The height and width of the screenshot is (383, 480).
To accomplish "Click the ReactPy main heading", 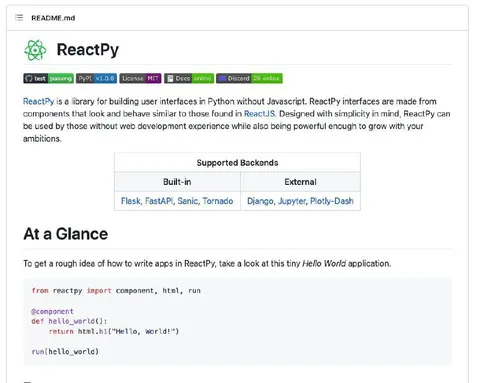I will tap(88, 50).
